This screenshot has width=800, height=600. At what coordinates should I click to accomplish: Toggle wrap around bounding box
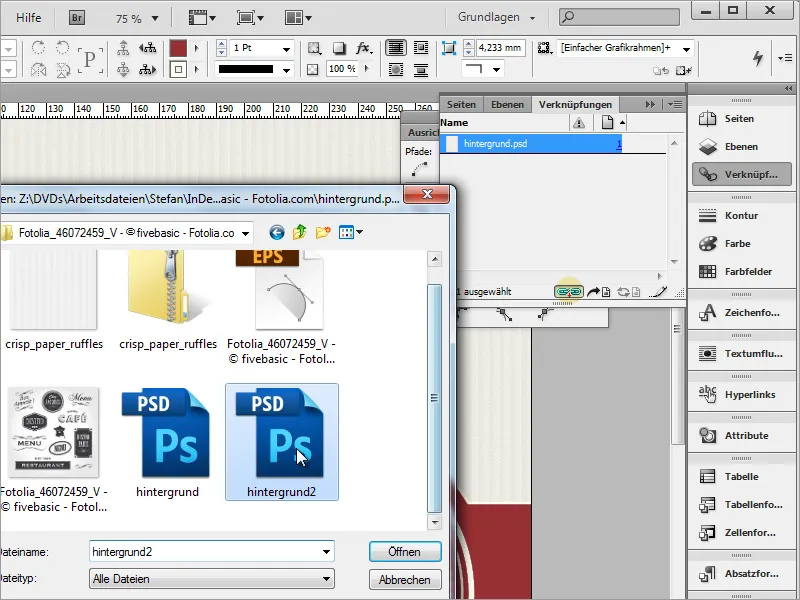[421, 48]
